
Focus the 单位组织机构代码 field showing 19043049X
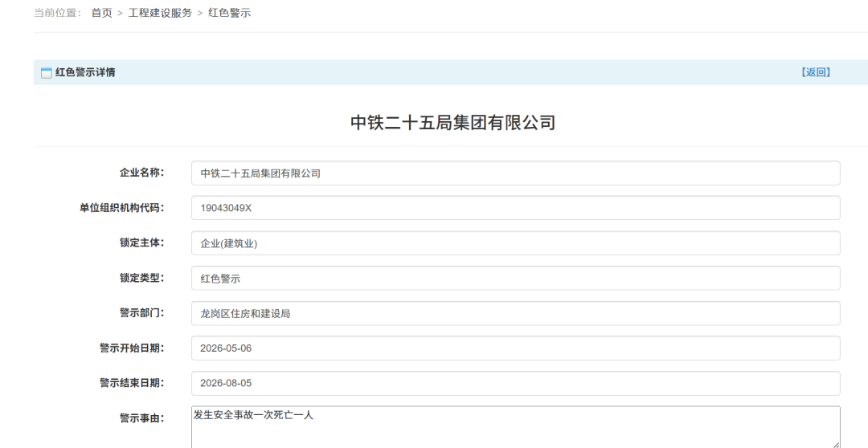(x=515, y=208)
